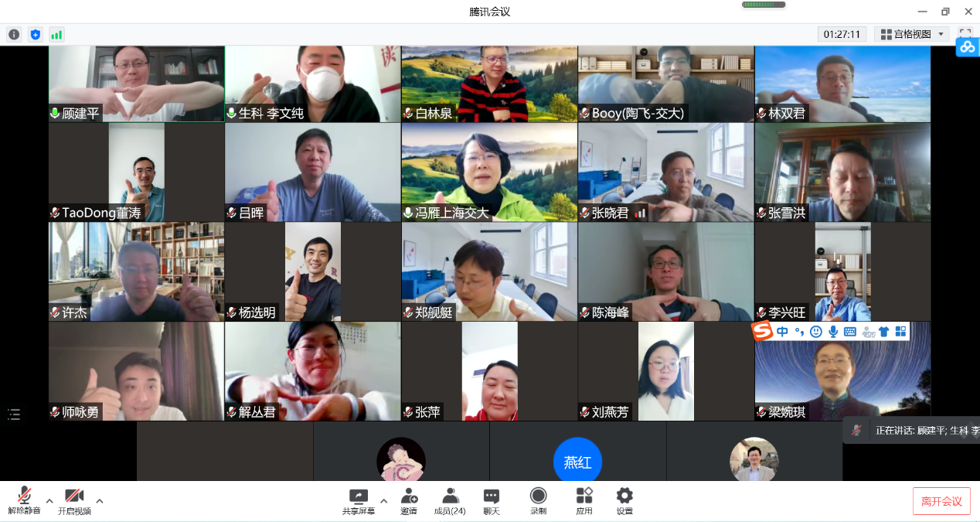Select 冯雁上海交大's video tile
This screenshot has width=980, height=522.
489,172
